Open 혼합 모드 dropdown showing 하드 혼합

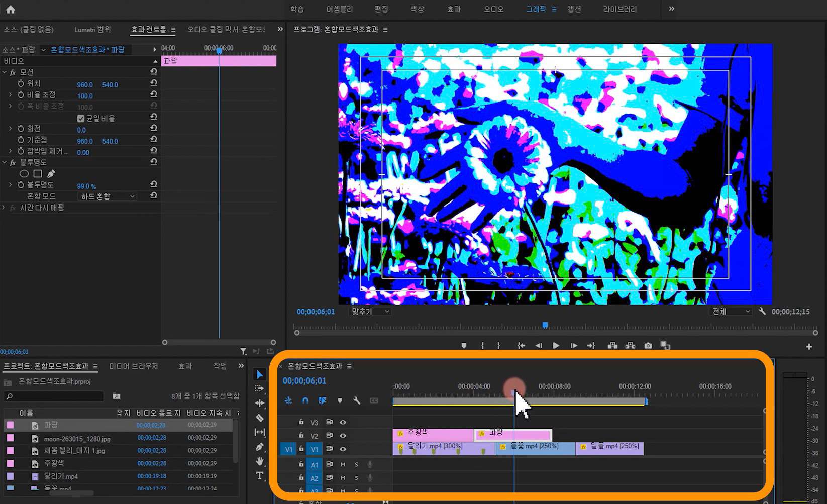click(107, 196)
